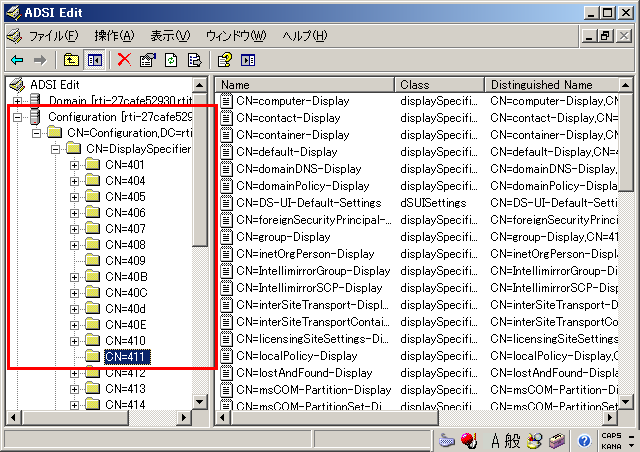Open the ウィンドウ(W) menu
Viewport: 640px width, 452px height.
pyautogui.click(x=236, y=36)
